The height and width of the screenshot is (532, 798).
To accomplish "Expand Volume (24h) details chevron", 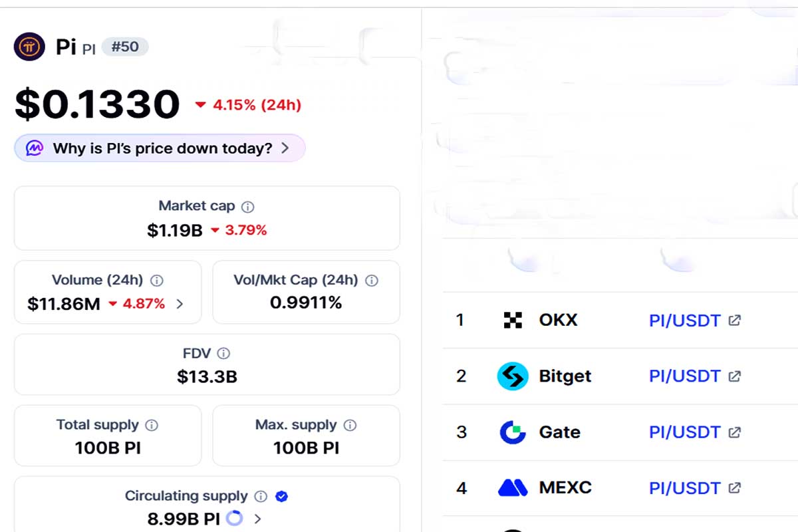I will click(180, 304).
